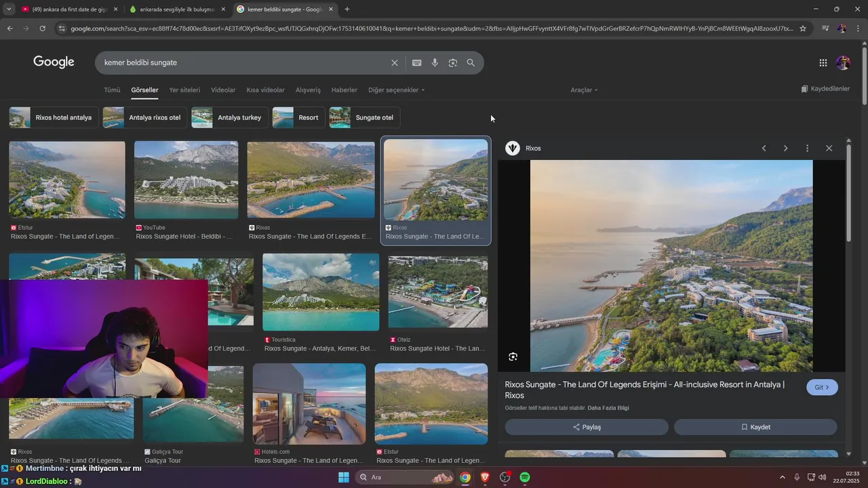Start voice search with microphone icon
The width and height of the screenshot is (868, 488).
435,62
